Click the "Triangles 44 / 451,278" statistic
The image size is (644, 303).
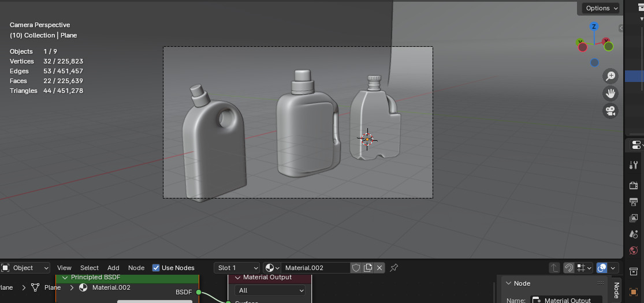click(46, 91)
